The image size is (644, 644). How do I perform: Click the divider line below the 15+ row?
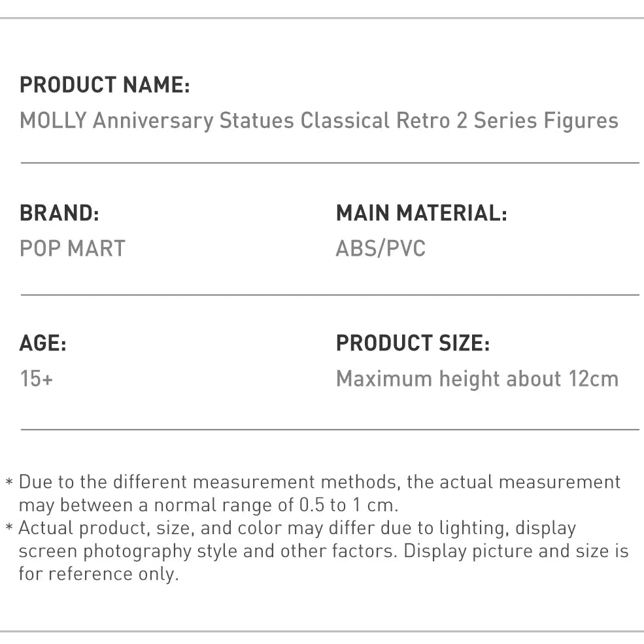click(x=330, y=430)
